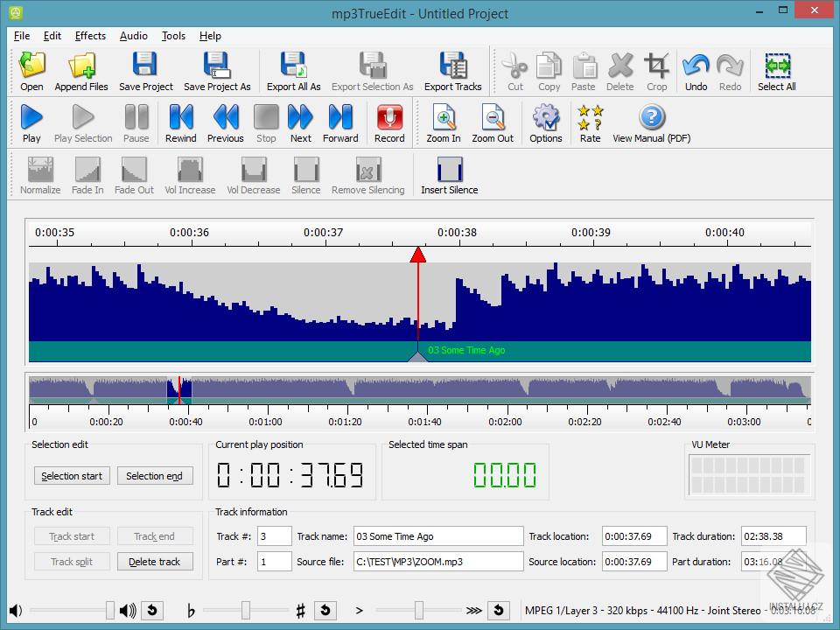The image size is (840, 630).
Task: Open the View Manual (PDF) help icon
Action: [652, 118]
